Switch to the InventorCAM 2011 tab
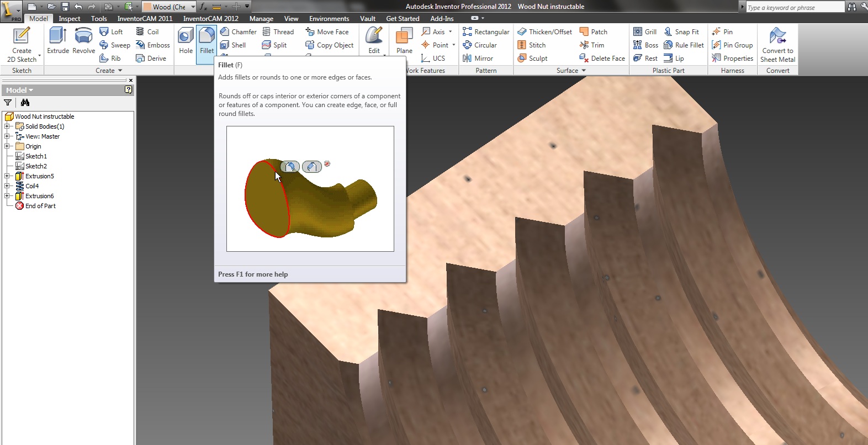Image resolution: width=868 pixels, height=445 pixels. point(145,19)
